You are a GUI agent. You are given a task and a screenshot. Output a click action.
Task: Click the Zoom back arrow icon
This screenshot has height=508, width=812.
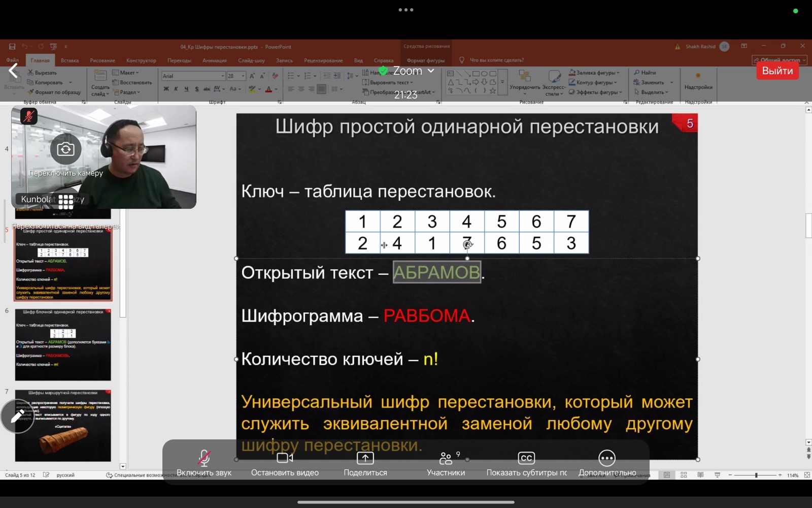point(14,71)
